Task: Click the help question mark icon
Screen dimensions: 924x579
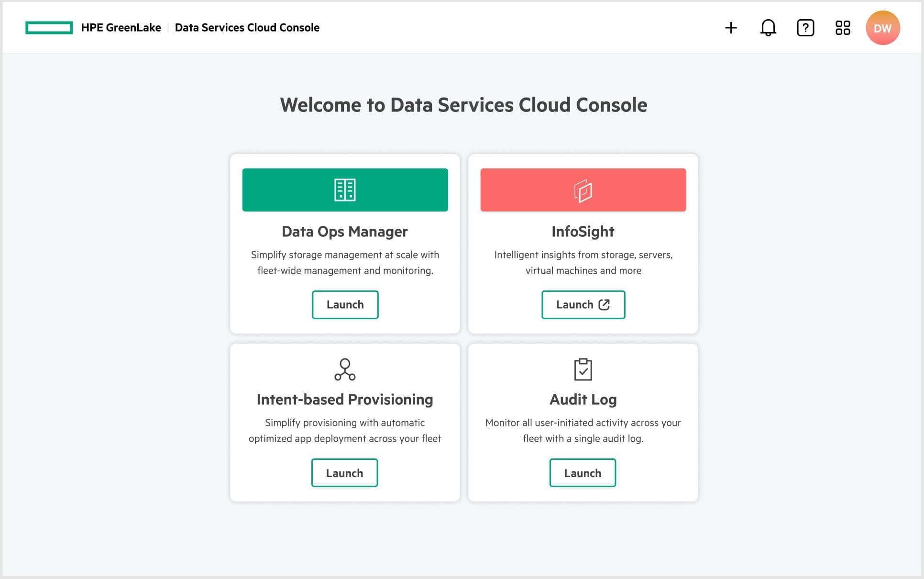Action: click(x=805, y=28)
